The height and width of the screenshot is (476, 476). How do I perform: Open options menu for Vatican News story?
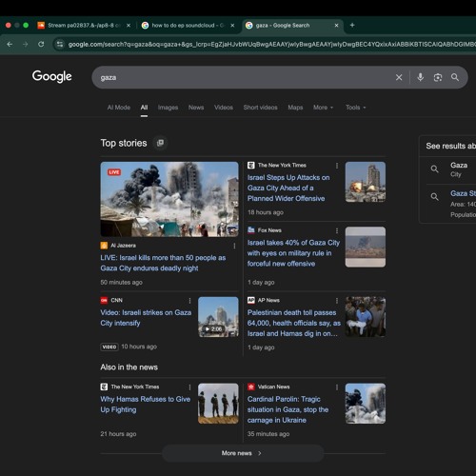click(x=337, y=387)
